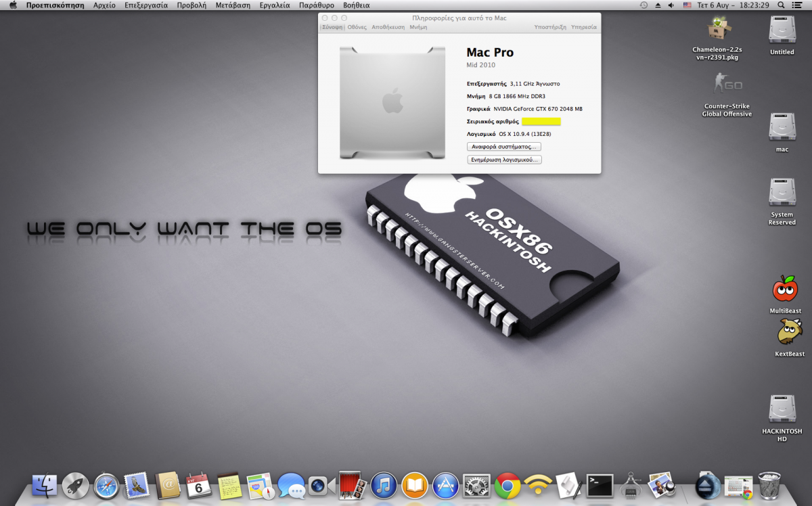Open the Παράθυρο menu

pyautogui.click(x=317, y=5)
